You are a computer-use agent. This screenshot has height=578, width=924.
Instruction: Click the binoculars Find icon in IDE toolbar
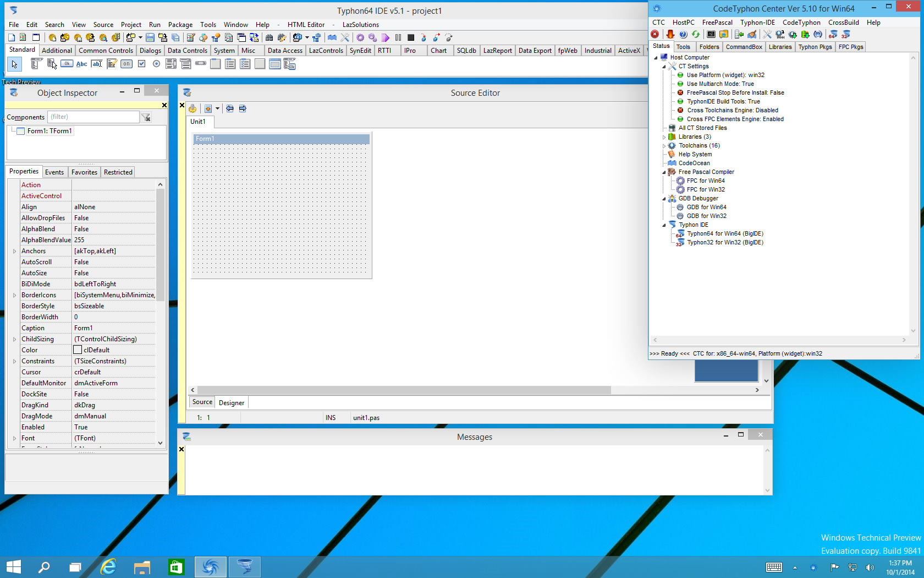pos(269,37)
